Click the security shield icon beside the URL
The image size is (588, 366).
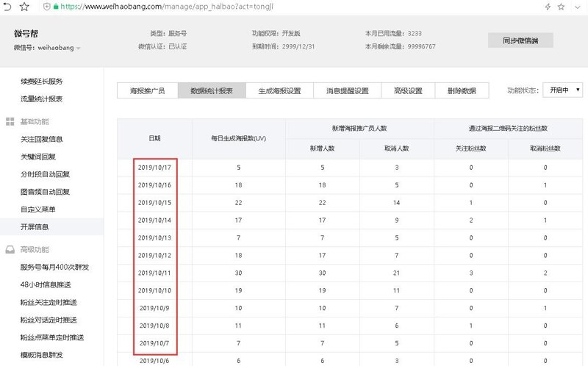tap(46, 6)
